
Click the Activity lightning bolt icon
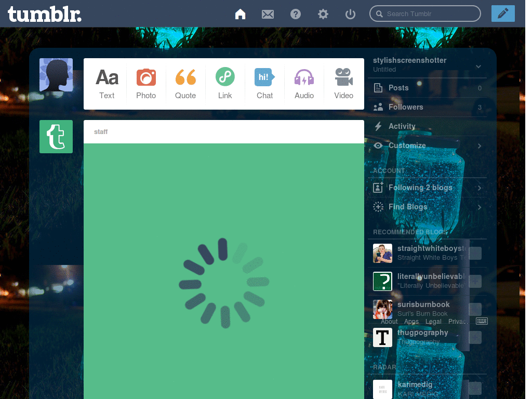378,126
